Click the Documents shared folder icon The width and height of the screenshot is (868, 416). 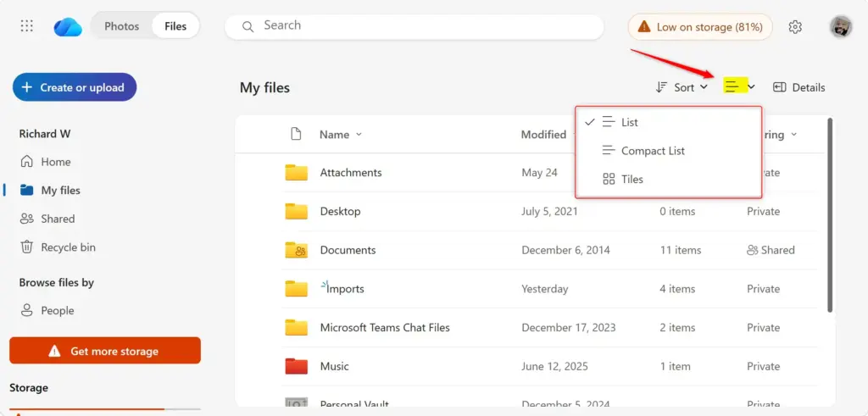click(x=296, y=250)
